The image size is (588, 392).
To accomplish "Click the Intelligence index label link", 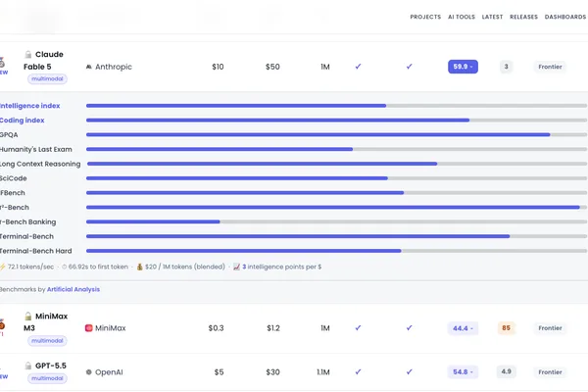I will 29,106.
